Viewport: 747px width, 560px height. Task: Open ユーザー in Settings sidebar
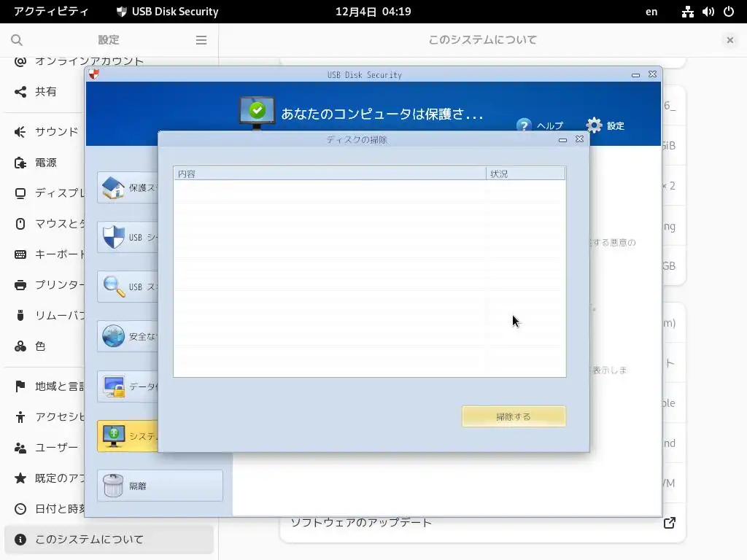[x=45, y=448]
